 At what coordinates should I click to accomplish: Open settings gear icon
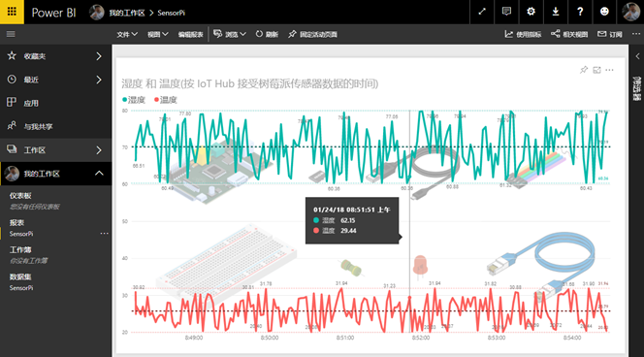point(531,12)
